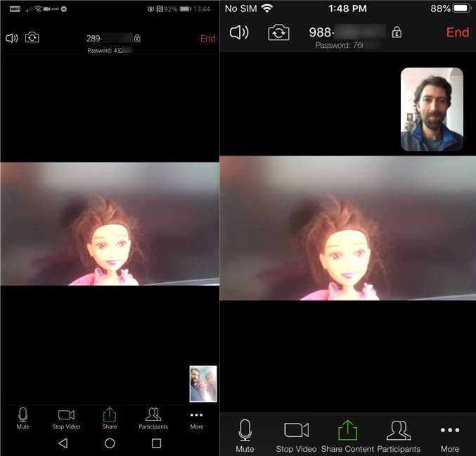Tap the Android home navigation button
This screenshot has width=476, height=456.
(x=110, y=443)
